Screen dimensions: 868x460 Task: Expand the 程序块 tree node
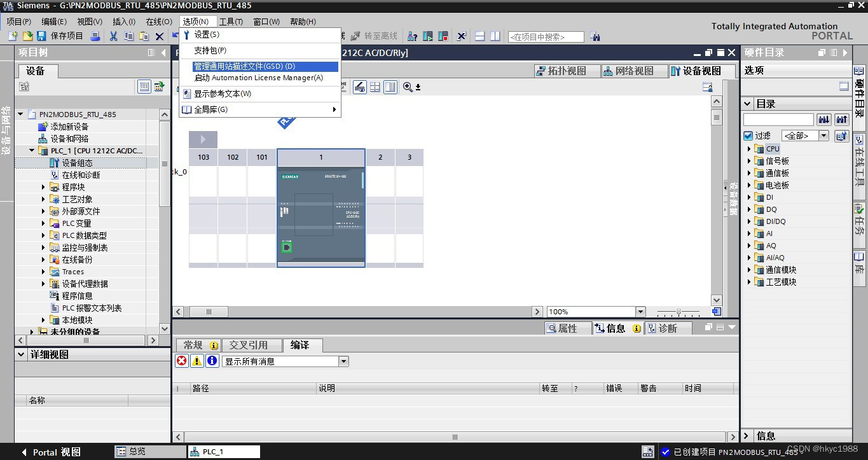[x=43, y=187]
